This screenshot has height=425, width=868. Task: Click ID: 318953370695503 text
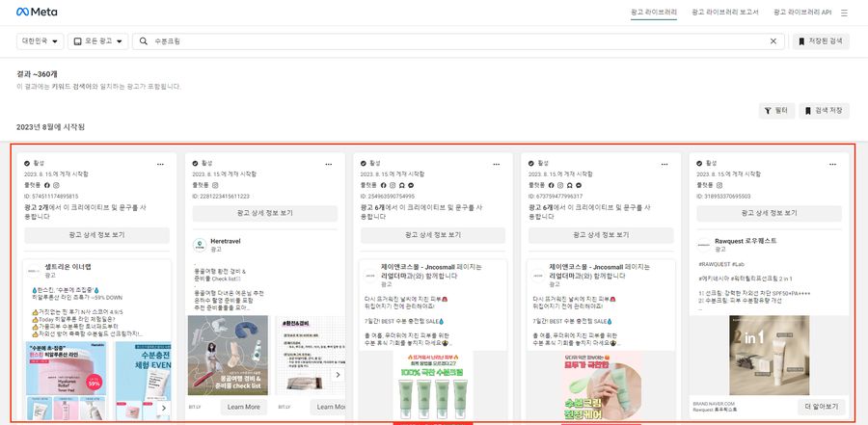click(x=723, y=196)
